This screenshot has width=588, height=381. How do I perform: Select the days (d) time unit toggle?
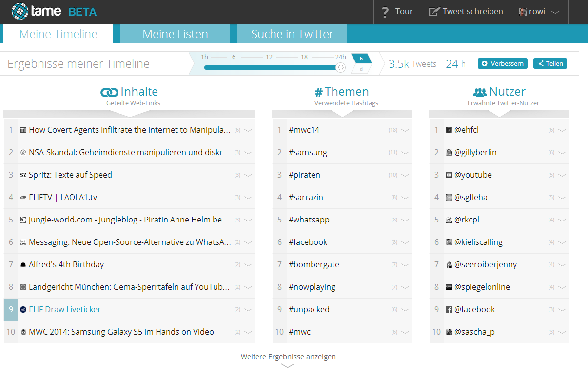click(x=361, y=69)
